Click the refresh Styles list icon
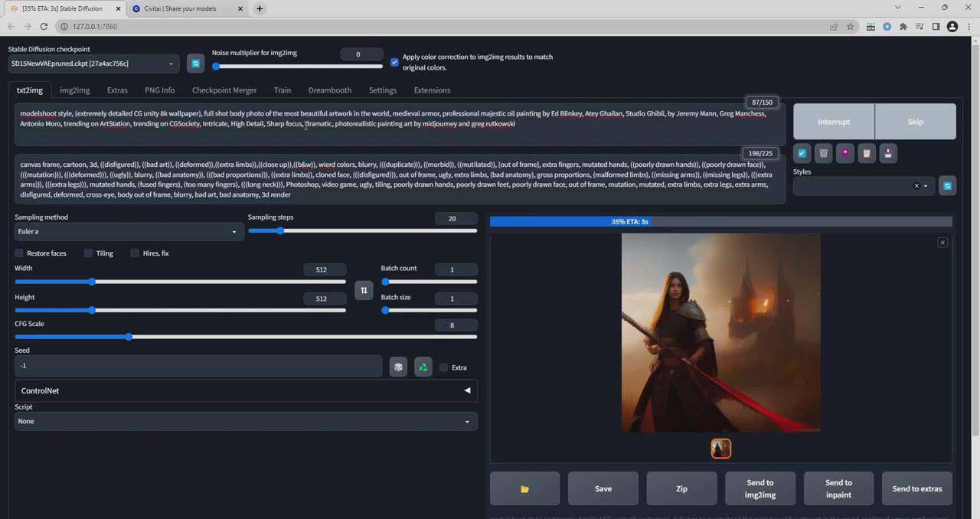980x519 pixels. pos(947,185)
